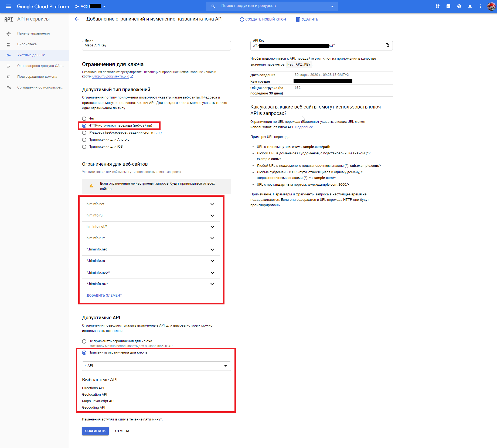Click the product search input field

(273, 6)
